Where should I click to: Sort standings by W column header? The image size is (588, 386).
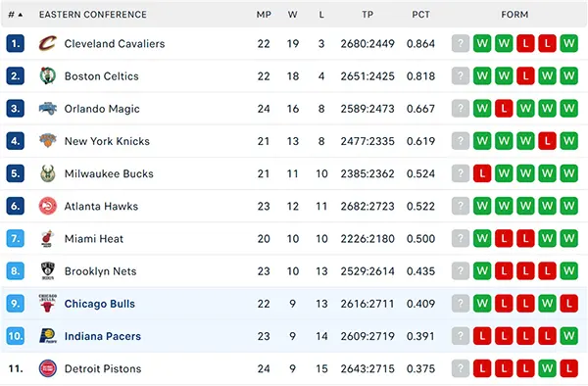coord(292,15)
